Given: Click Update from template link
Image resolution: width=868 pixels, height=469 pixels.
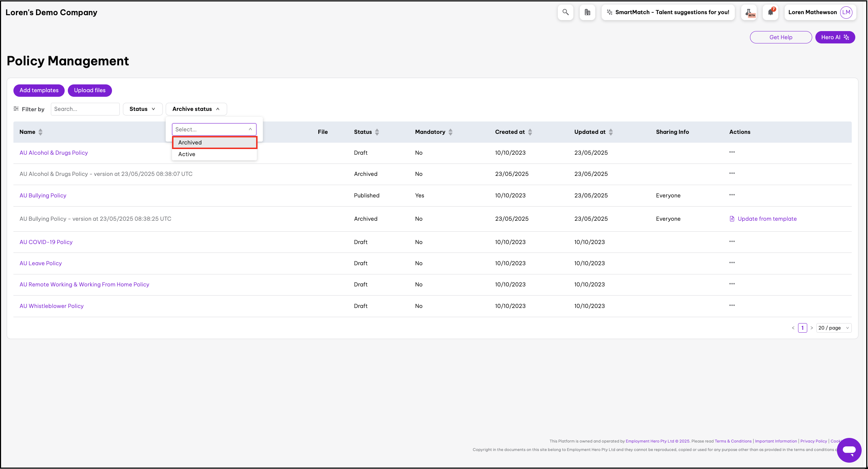Looking at the screenshot, I should point(767,219).
